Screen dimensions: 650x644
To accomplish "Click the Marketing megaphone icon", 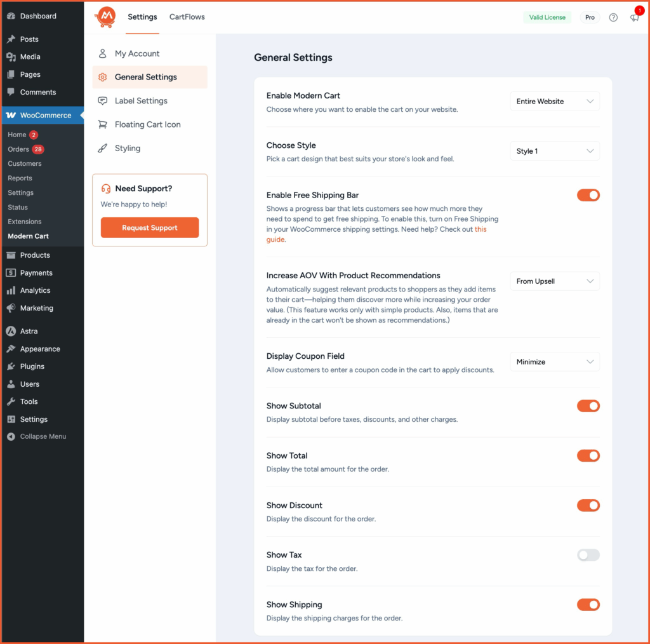I will tap(11, 308).
